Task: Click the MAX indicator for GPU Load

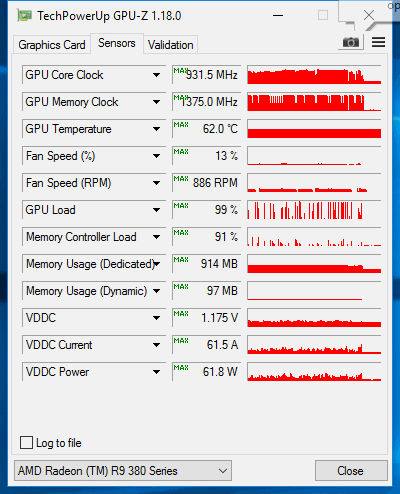Action: point(181,206)
